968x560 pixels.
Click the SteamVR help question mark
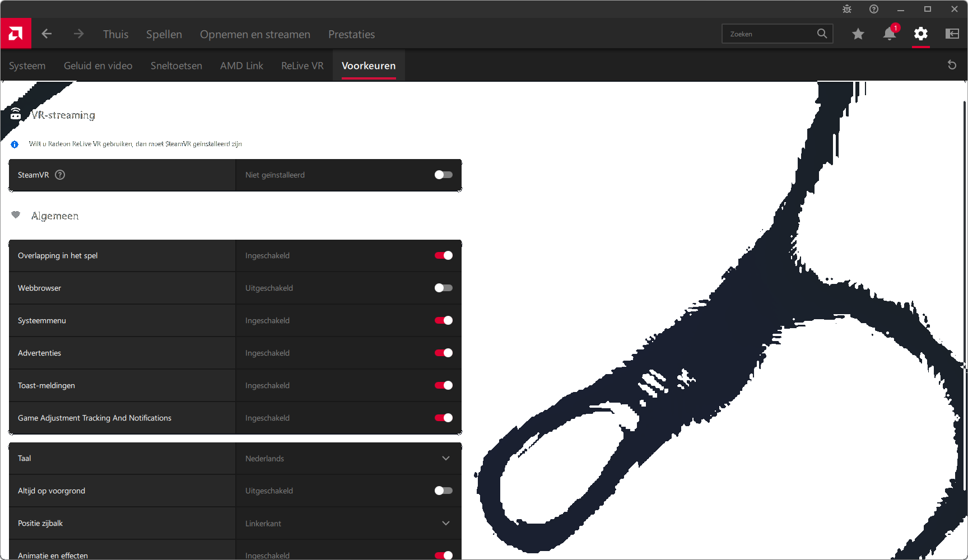tap(60, 175)
